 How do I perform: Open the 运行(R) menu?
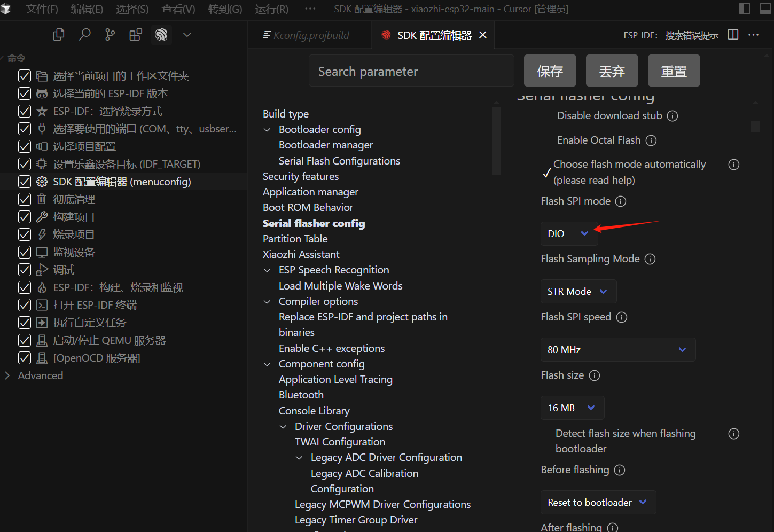pyautogui.click(x=271, y=9)
